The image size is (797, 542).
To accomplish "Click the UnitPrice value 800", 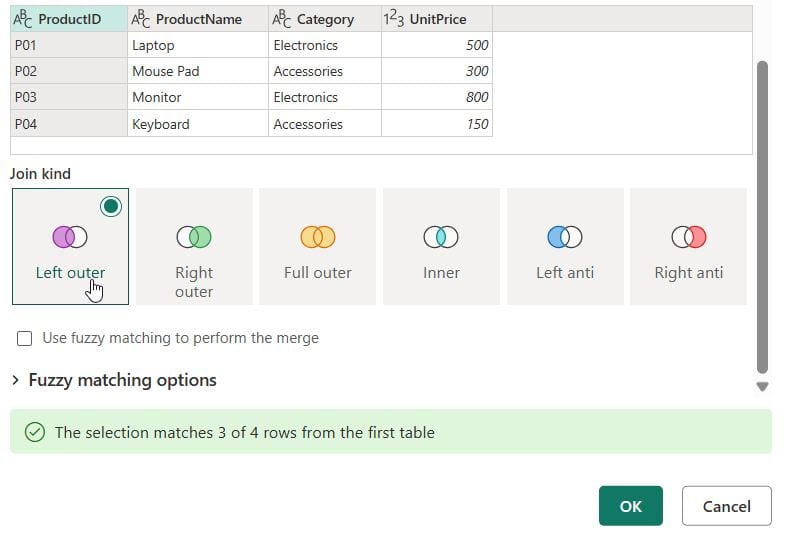I will [437, 97].
